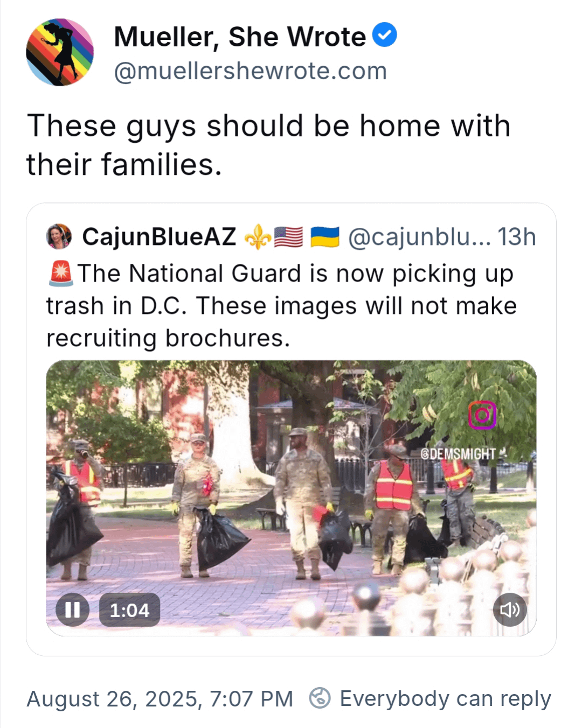The height and width of the screenshot is (728, 582).
Task: Pause the video playback
Action: pos(72,610)
